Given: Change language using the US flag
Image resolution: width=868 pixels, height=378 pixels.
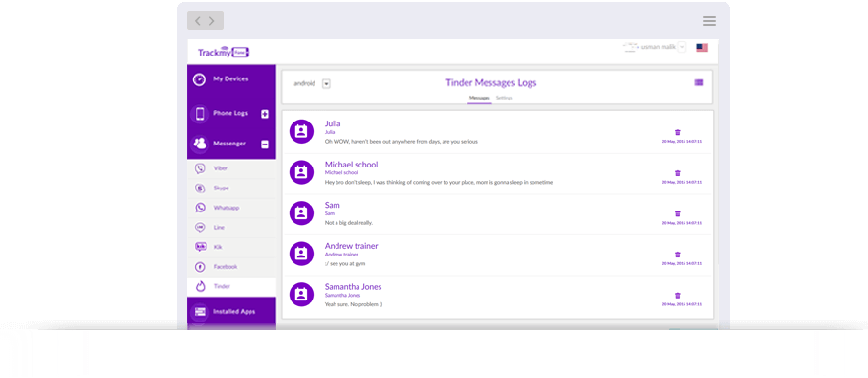Looking at the screenshot, I should point(702,48).
